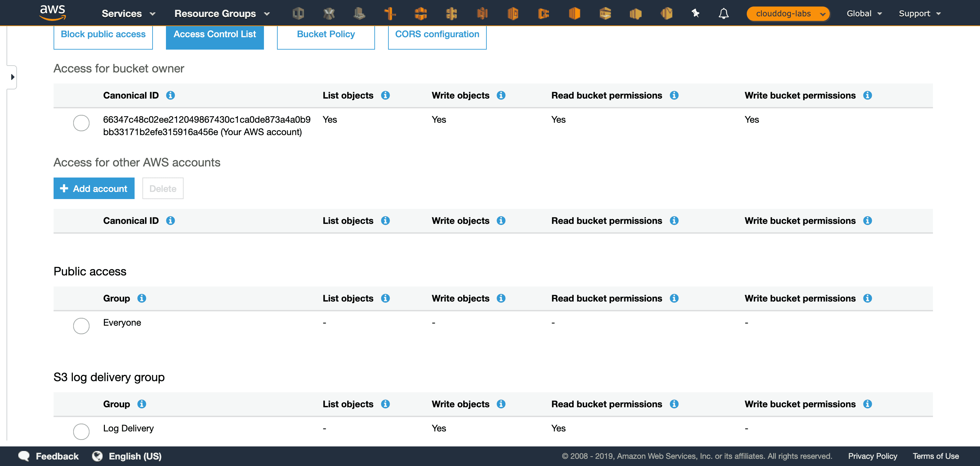Click the Feedback speech bubble icon
This screenshot has width=980, height=466.
pyautogui.click(x=24, y=456)
